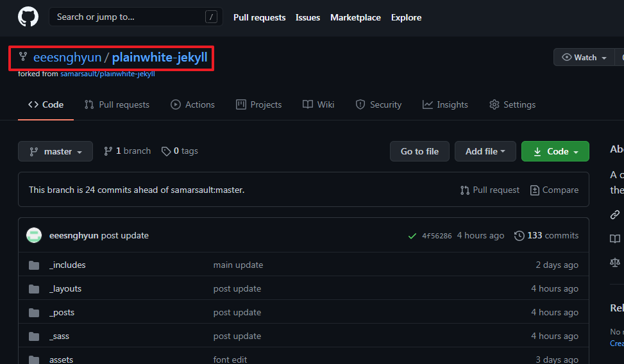Open the samarsault/plainwhite-jekyll source repository link

108,74
